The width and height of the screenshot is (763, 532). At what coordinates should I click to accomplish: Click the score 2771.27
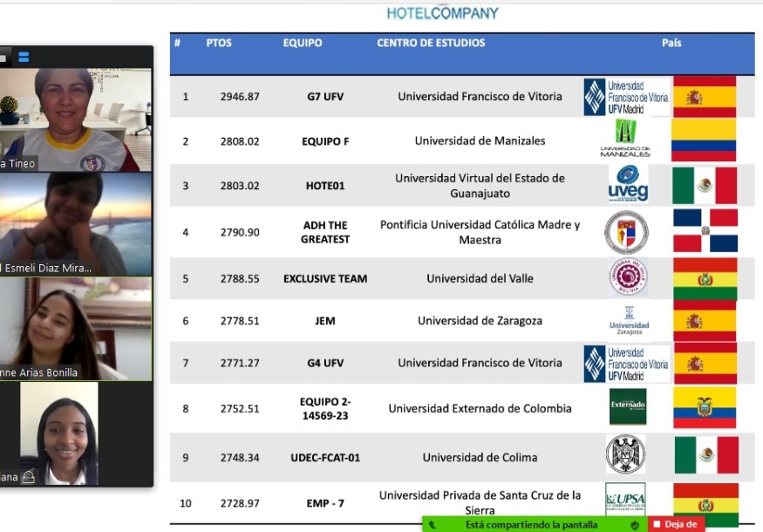pyautogui.click(x=240, y=363)
